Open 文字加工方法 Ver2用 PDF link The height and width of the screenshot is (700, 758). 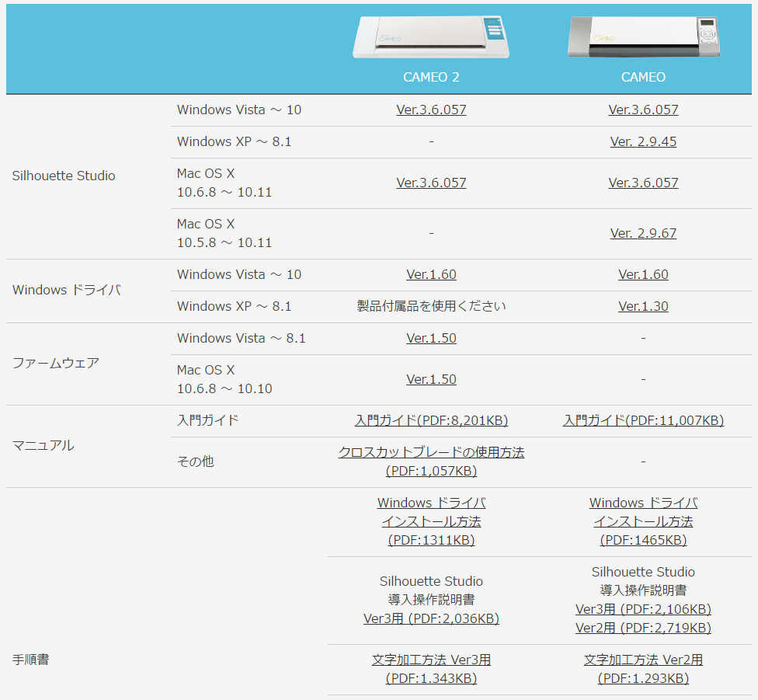[643, 670]
